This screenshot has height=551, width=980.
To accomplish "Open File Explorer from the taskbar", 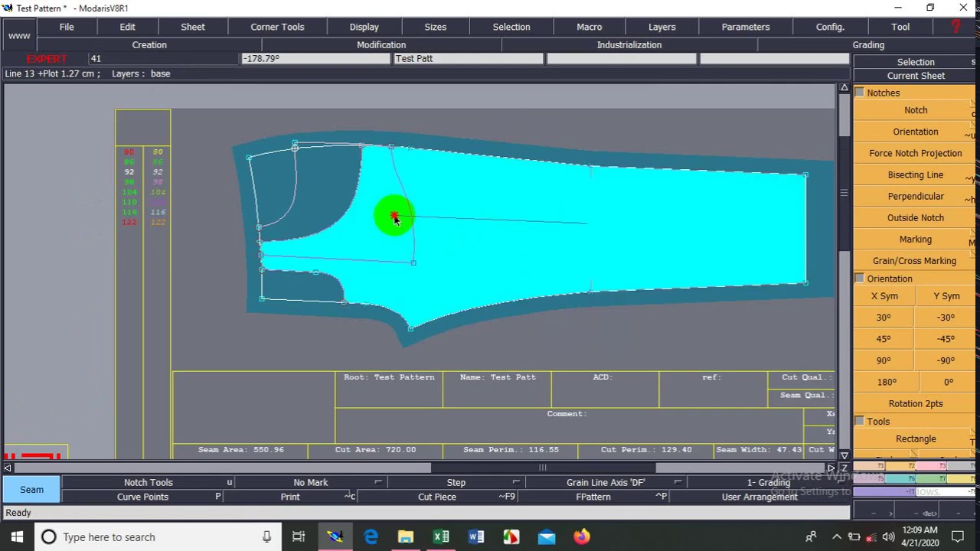I will pyautogui.click(x=406, y=537).
